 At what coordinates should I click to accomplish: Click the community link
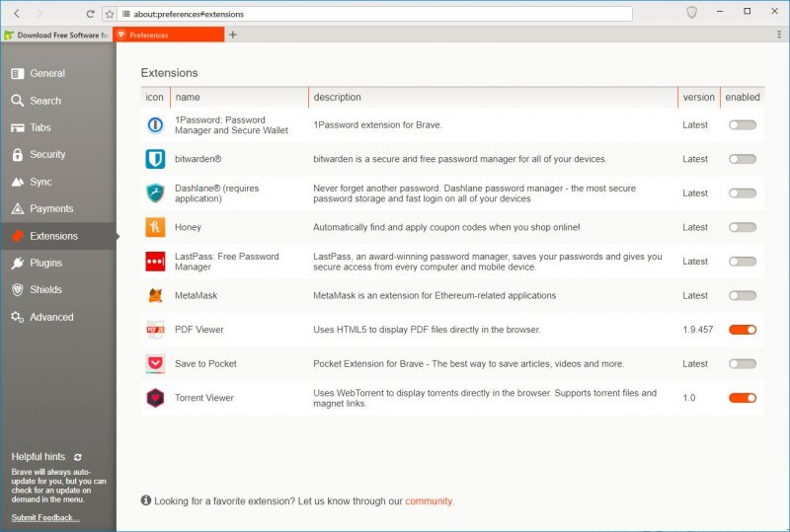pyautogui.click(x=429, y=501)
